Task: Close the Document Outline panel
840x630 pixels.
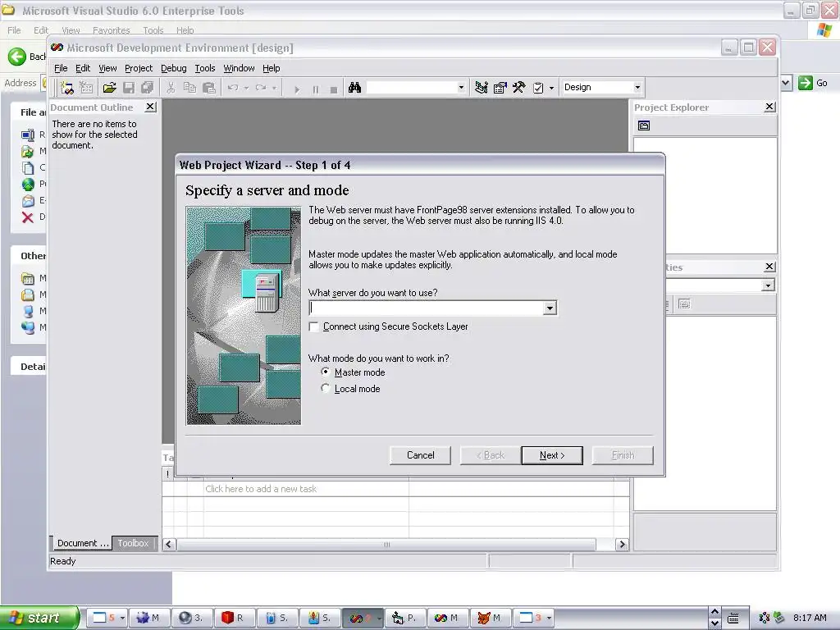Action: 151,107
